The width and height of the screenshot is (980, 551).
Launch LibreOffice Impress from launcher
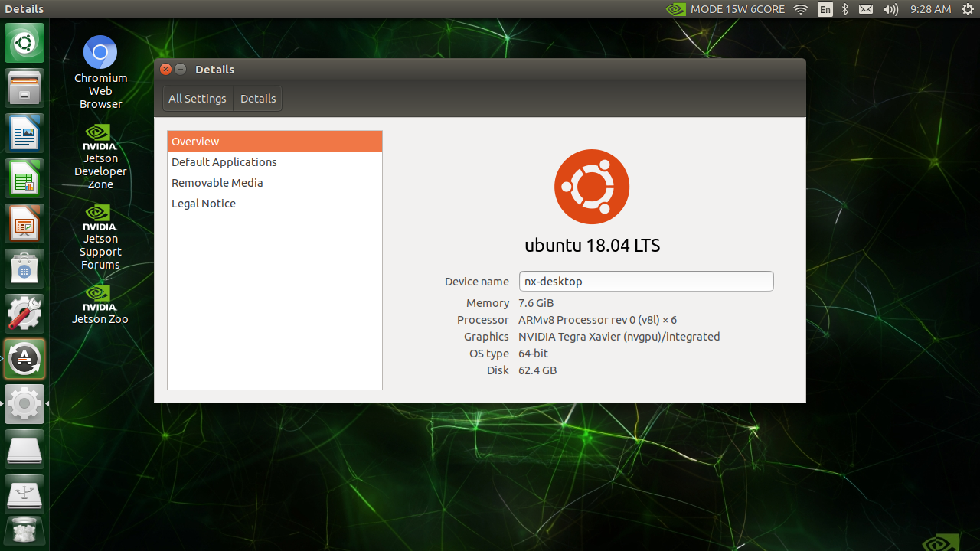point(24,223)
